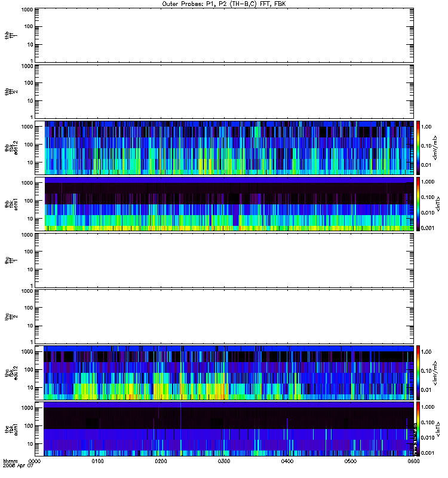448x478 pixels.
Task: Click the 1000 y-axis tick of thb fff 1 panel
Action: pos(27,10)
